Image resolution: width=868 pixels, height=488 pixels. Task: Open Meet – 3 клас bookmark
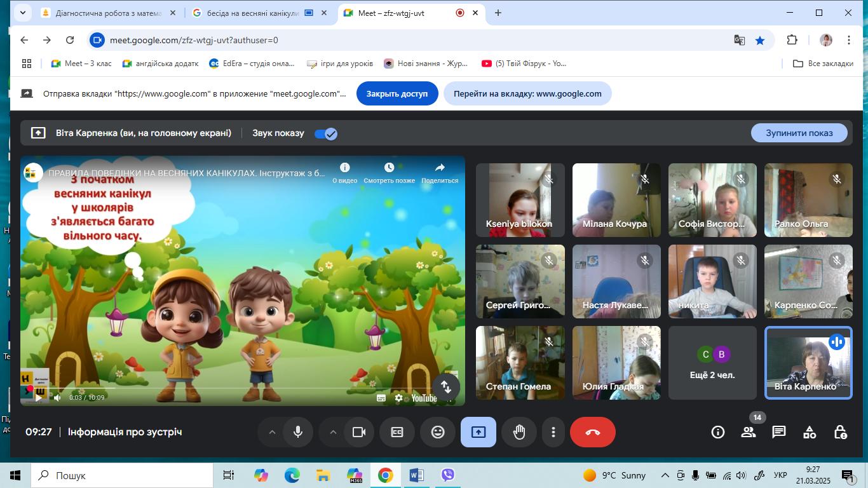[81, 64]
